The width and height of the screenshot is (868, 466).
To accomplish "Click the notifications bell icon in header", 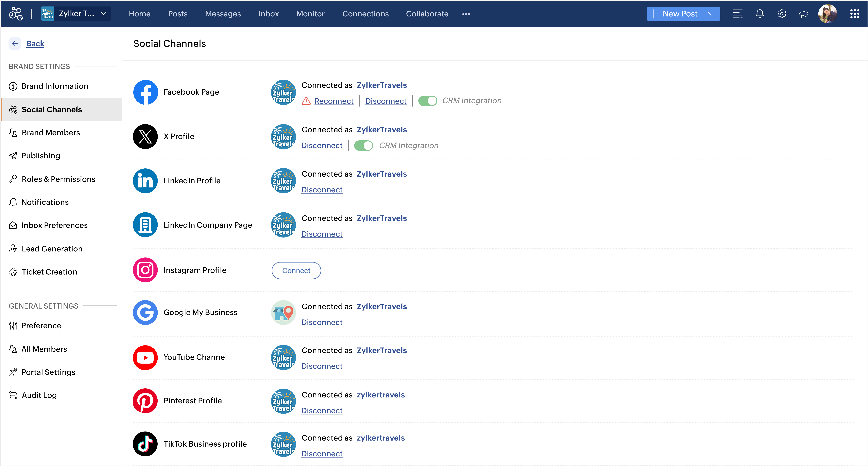I will pos(759,14).
